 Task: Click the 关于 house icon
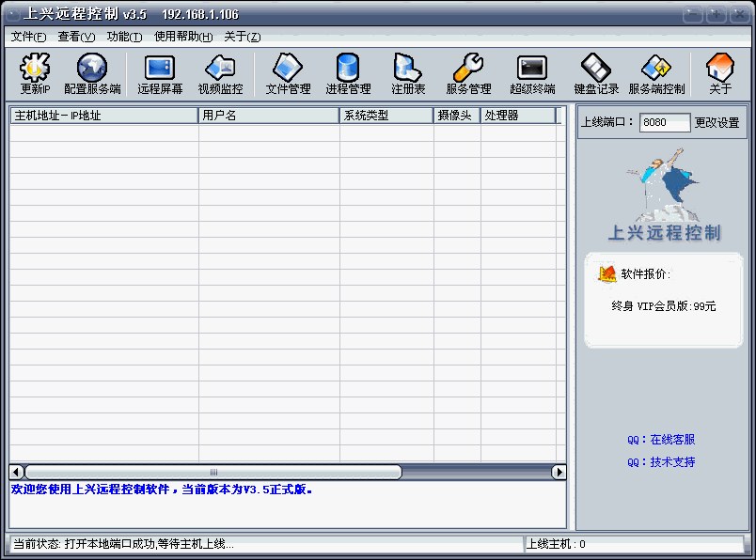[720, 73]
